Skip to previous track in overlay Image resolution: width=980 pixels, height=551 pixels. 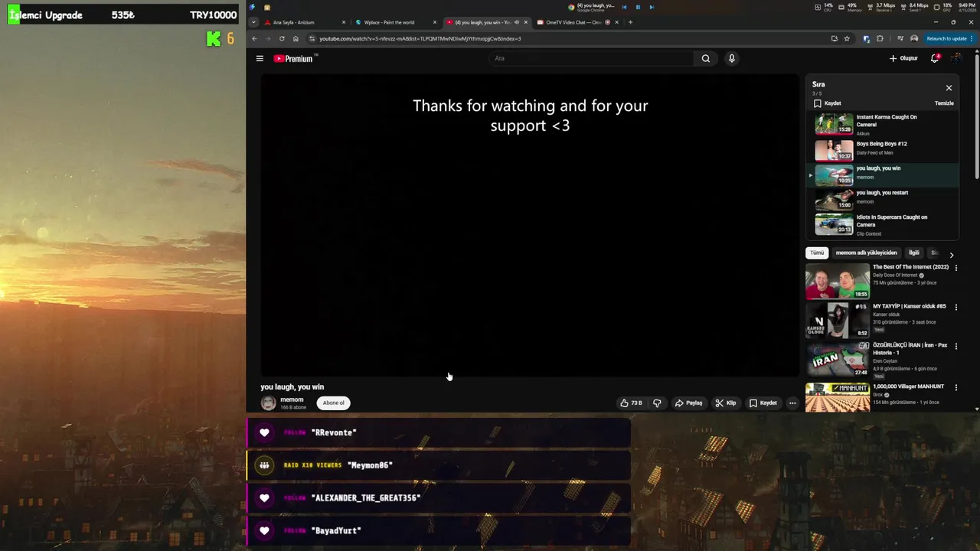point(624,7)
